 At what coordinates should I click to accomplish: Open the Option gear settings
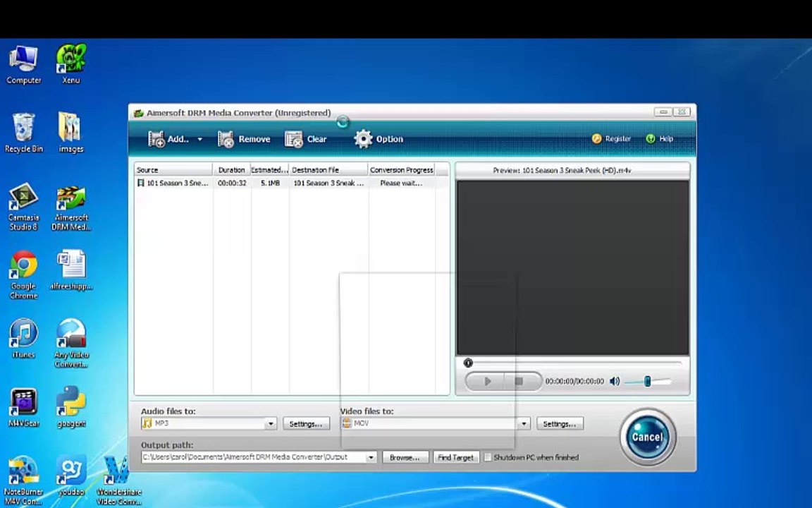coord(378,139)
